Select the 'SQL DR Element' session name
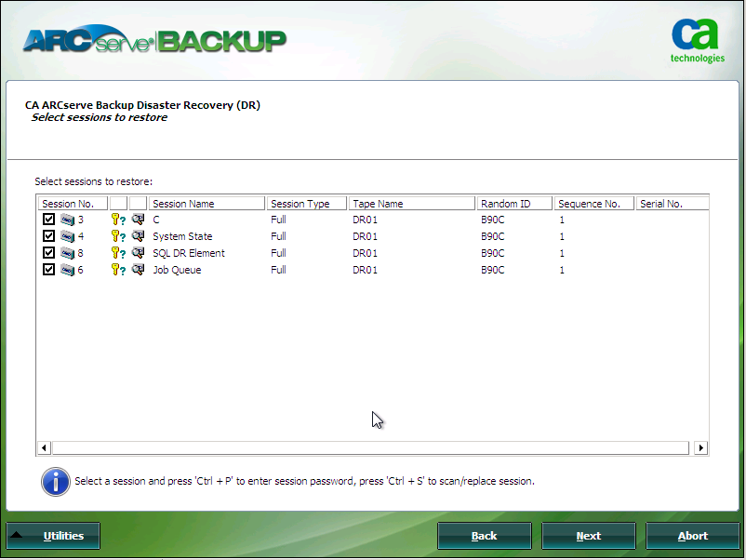The width and height of the screenshot is (746, 560). [189, 253]
